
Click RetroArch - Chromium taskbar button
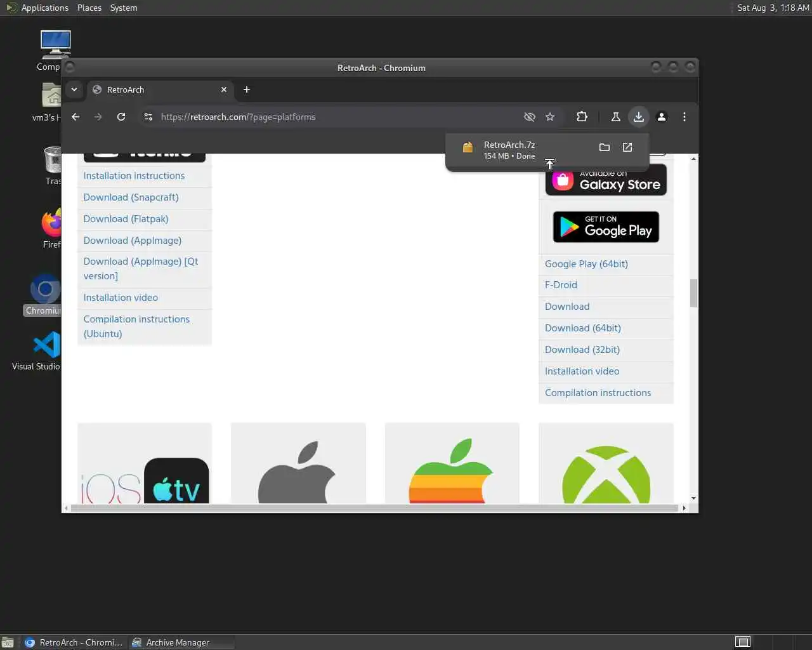(74, 642)
